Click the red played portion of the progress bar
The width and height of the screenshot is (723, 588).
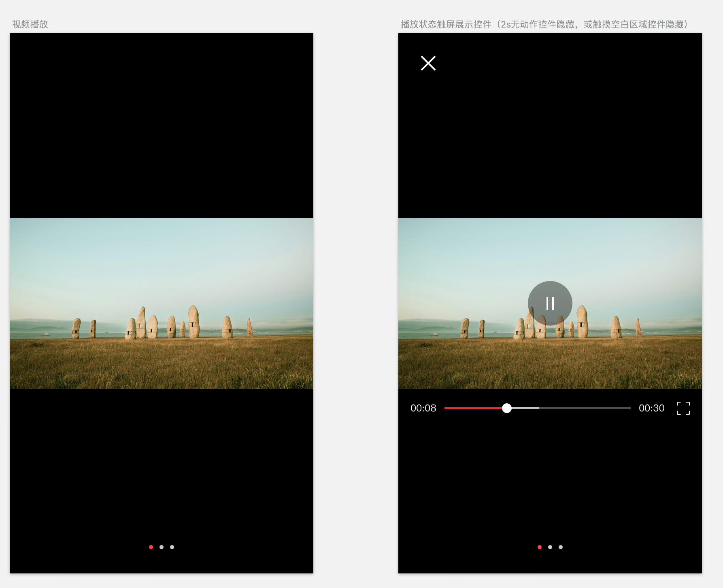click(x=473, y=408)
